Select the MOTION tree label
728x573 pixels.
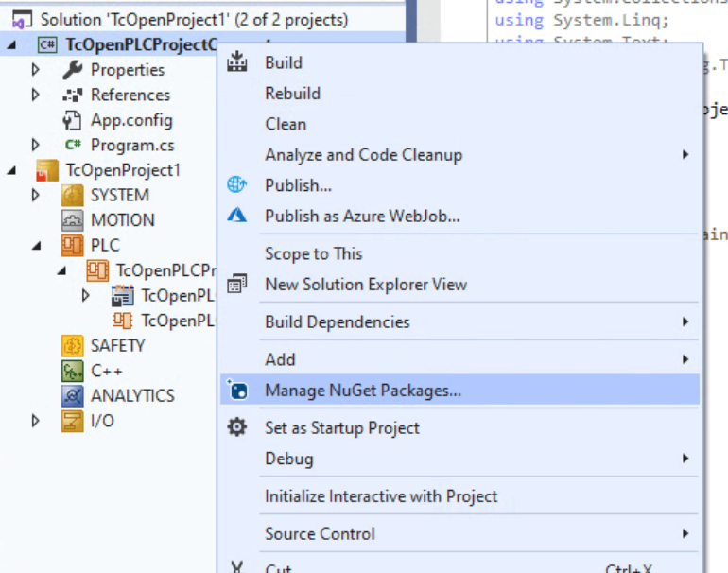(x=123, y=220)
